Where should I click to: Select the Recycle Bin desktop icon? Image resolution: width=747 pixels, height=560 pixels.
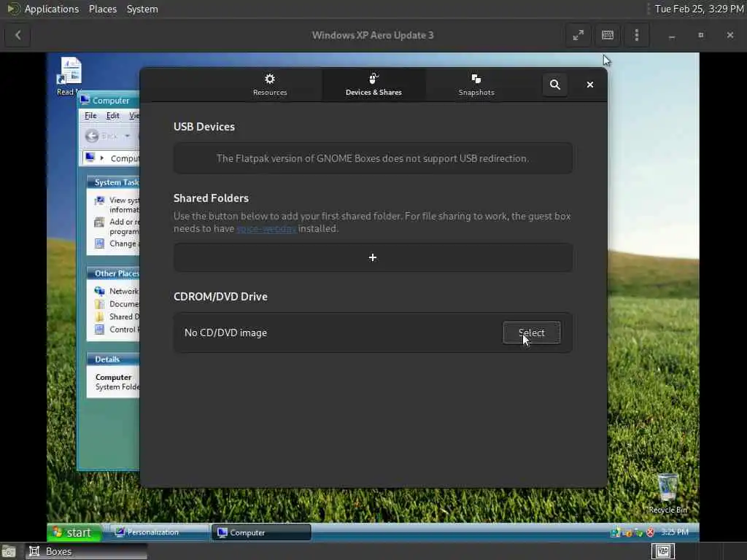[667, 492]
